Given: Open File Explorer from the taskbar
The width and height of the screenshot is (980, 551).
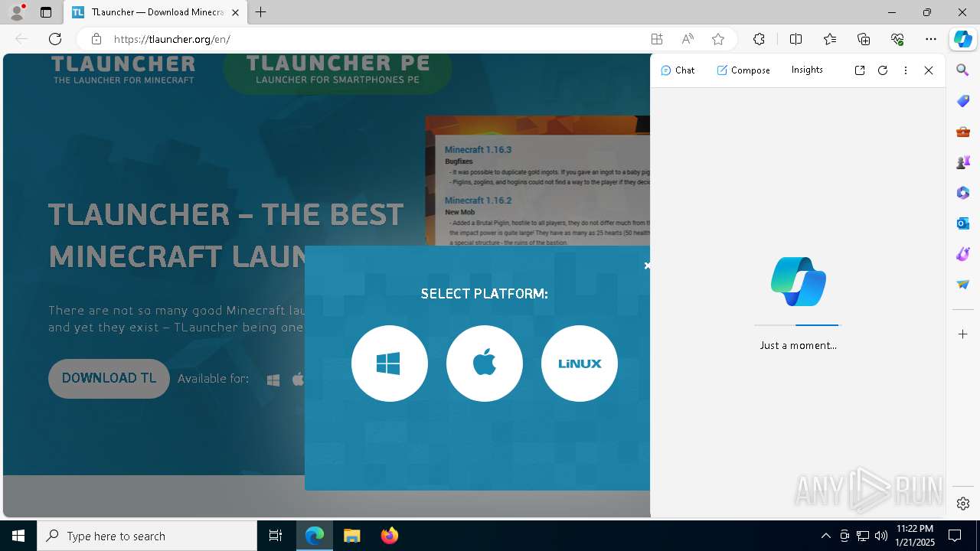Looking at the screenshot, I should click(x=352, y=536).
